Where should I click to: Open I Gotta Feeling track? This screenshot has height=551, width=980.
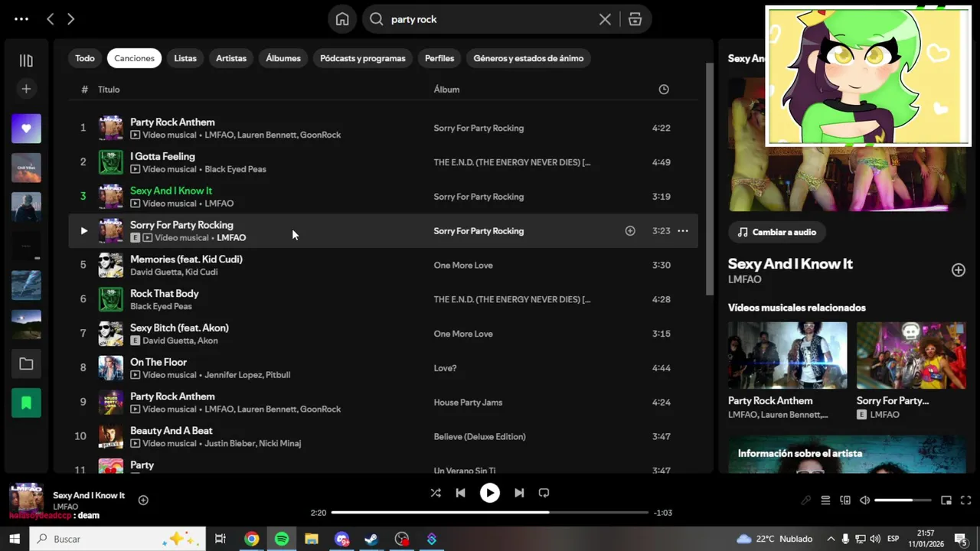tap(162, 156)
